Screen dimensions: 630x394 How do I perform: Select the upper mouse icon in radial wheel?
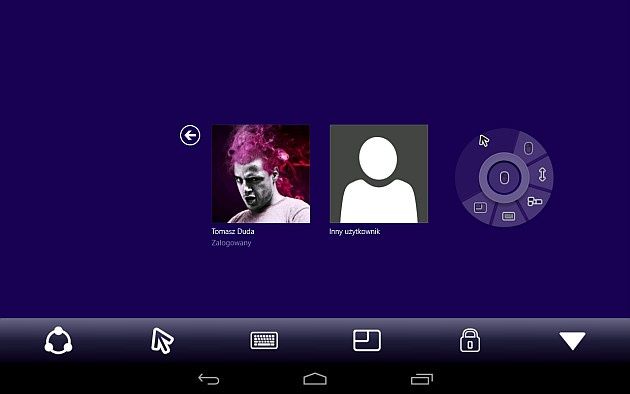click(x=528, y=148)
